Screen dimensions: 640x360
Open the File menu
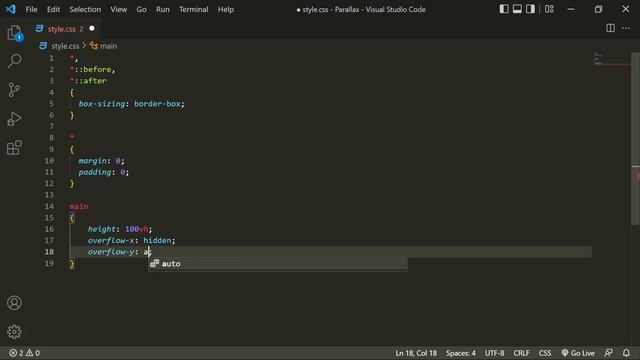coord(31,9)
